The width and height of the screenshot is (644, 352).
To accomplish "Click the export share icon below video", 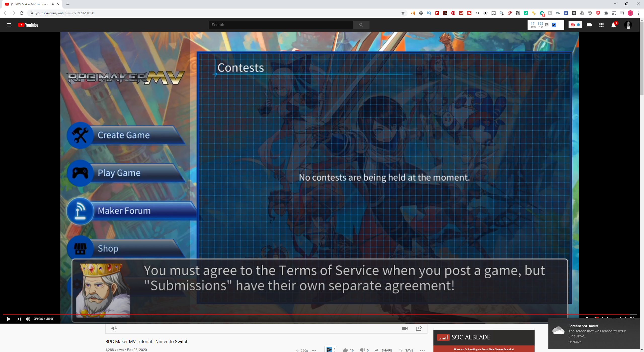I will pos(419,328).
